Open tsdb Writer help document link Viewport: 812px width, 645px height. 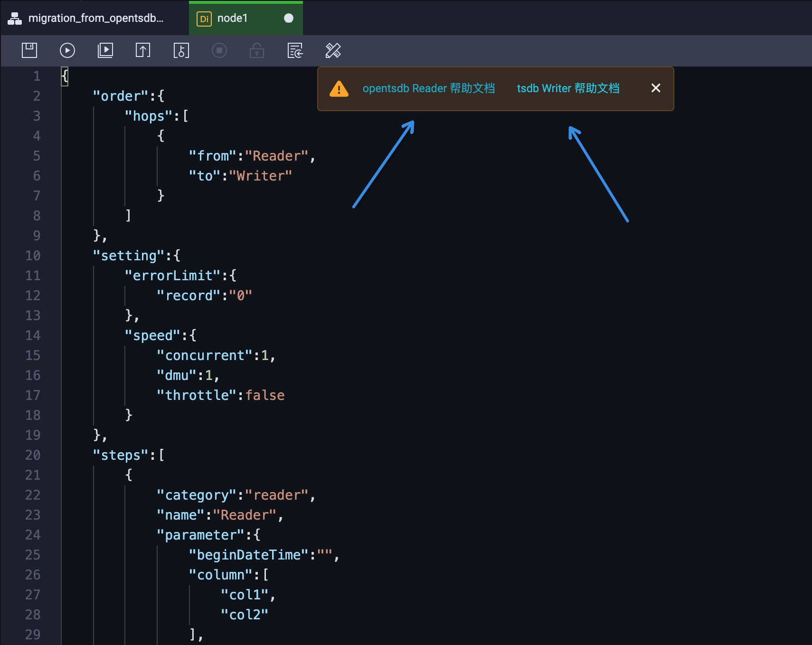coord(568,88)
